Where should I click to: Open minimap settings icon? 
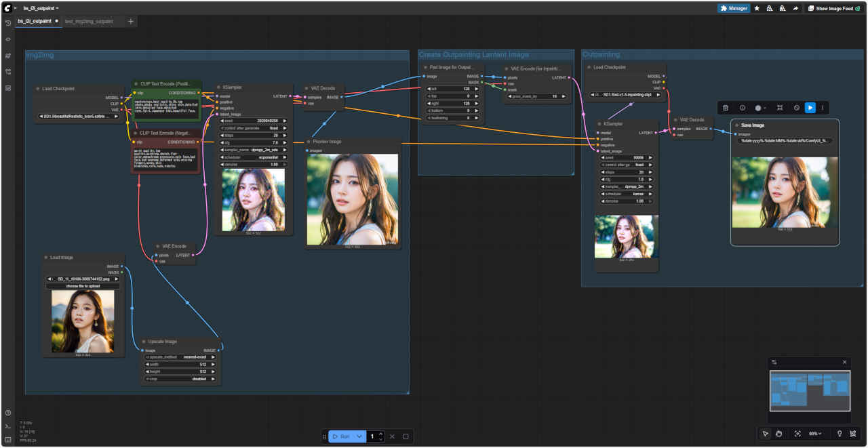(774, 362)
